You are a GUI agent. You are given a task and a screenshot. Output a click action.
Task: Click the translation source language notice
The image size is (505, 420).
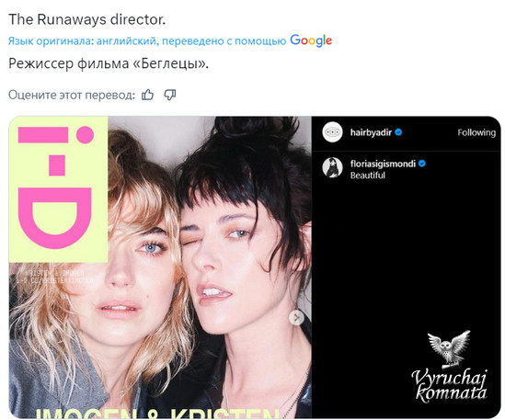tap(147, 41)
